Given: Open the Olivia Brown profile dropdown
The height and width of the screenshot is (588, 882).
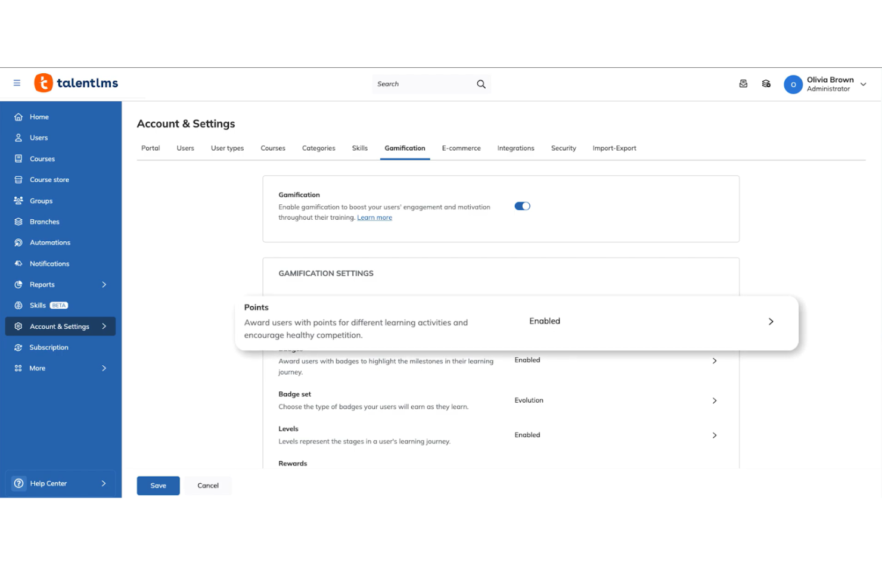Looking at the screenshot, I should tap(863, 84).
